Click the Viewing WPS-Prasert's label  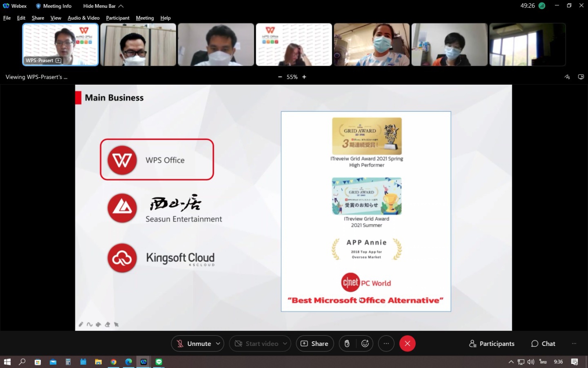[x=36, y=77]
